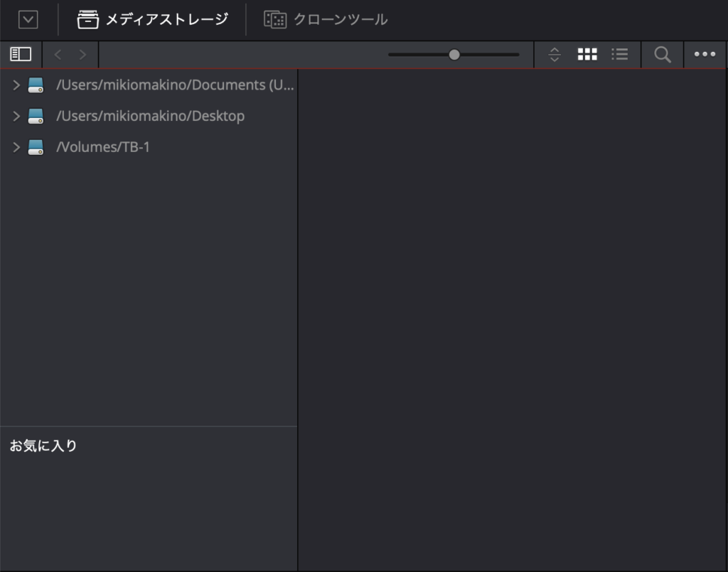Screen dimensions: 728x572
Task: Open the sort order options
Action: click(x=555, y=54)
